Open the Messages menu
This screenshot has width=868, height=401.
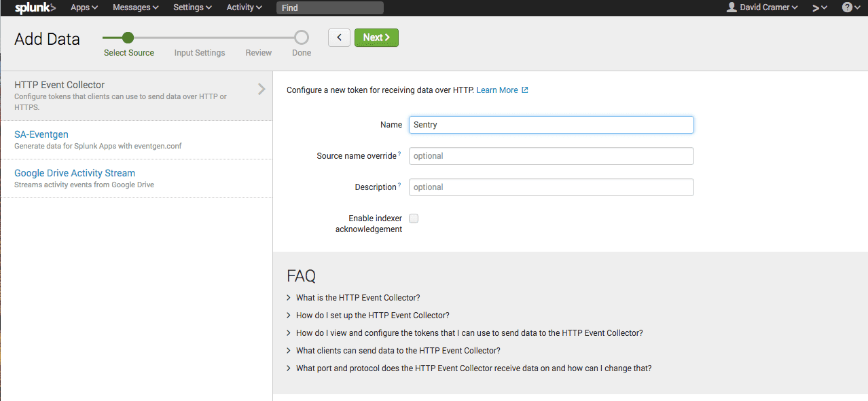click(x=134, y=7)
